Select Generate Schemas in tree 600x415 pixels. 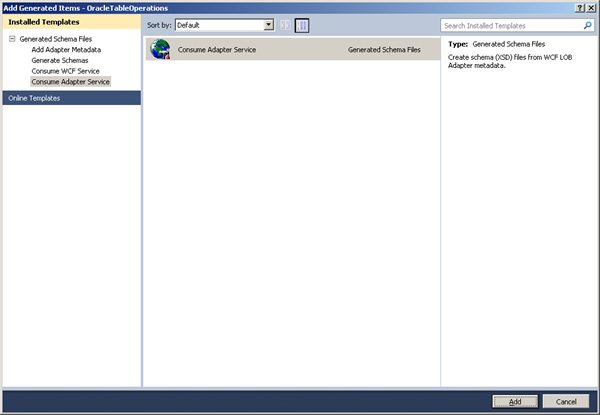tap(60, 60)
